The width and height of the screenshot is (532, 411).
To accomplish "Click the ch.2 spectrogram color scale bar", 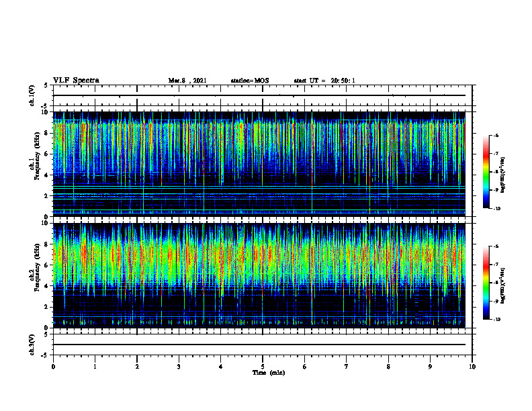I will point(486,283).
